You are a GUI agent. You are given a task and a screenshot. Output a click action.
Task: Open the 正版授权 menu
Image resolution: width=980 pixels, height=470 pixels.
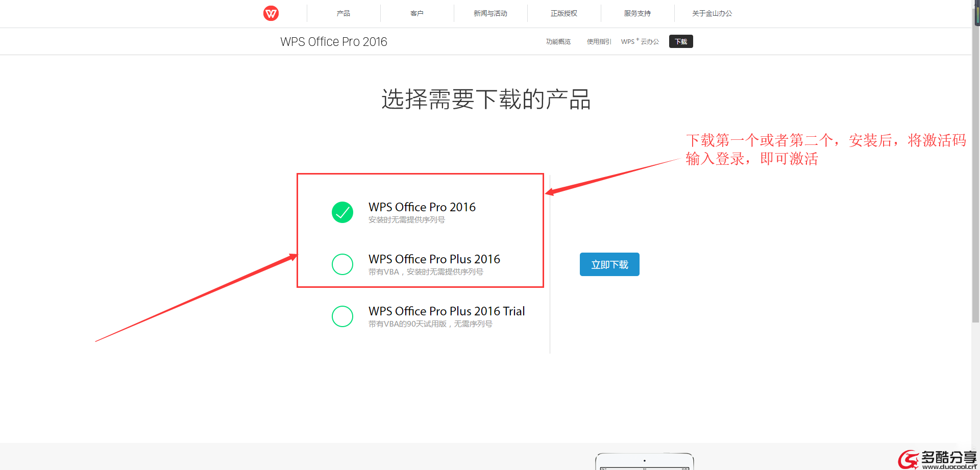coord(564,13)
